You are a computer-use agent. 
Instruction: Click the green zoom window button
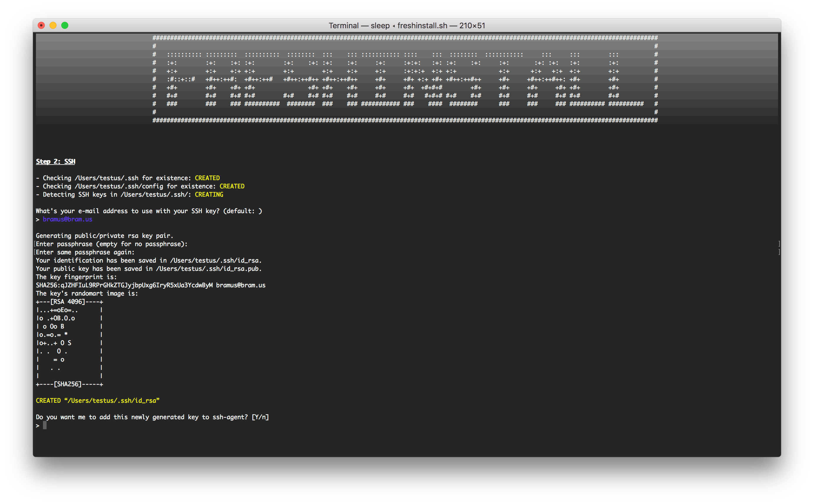(65, 25)
